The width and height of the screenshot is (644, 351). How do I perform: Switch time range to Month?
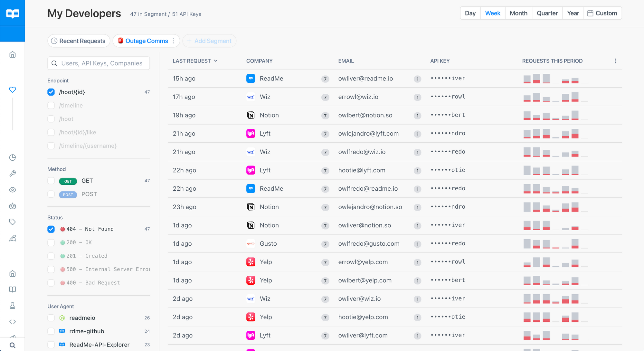pos(518,13)
